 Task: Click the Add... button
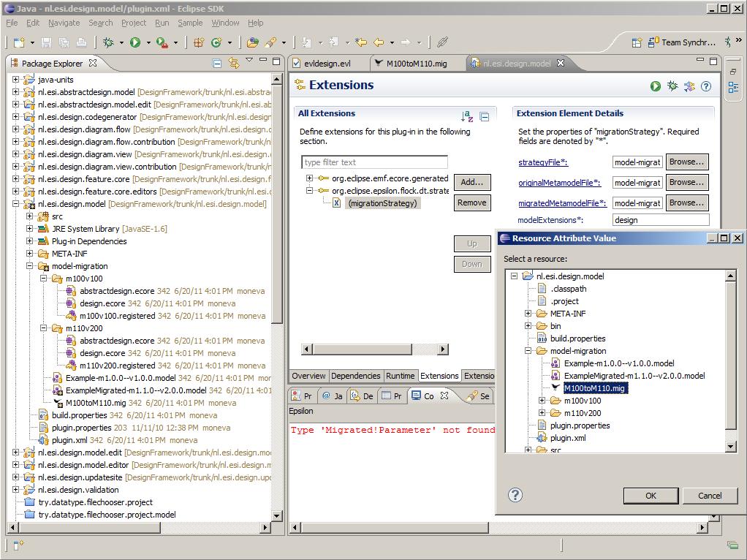(472, 182)
